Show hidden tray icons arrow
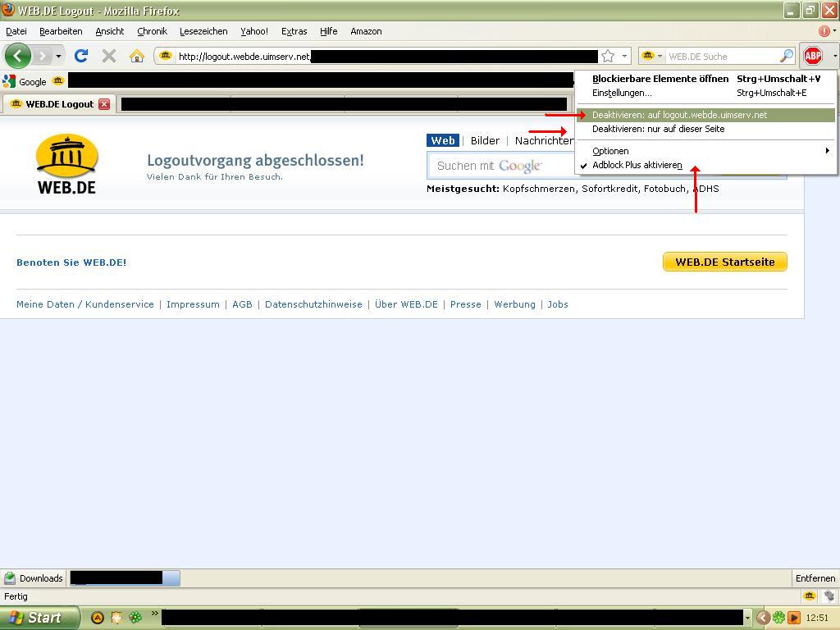 tap(763, 619)
